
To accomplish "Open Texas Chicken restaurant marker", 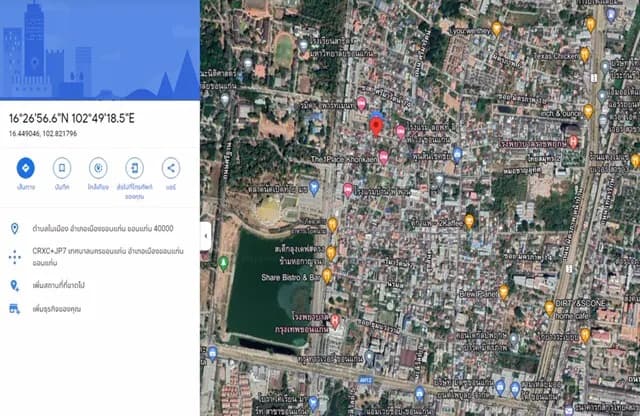I will (584, 55).
